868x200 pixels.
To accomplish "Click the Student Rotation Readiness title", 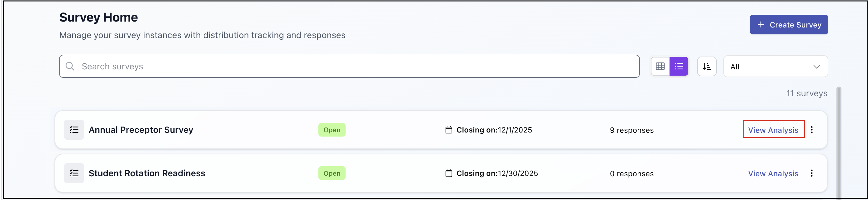I will pos(147,173).
